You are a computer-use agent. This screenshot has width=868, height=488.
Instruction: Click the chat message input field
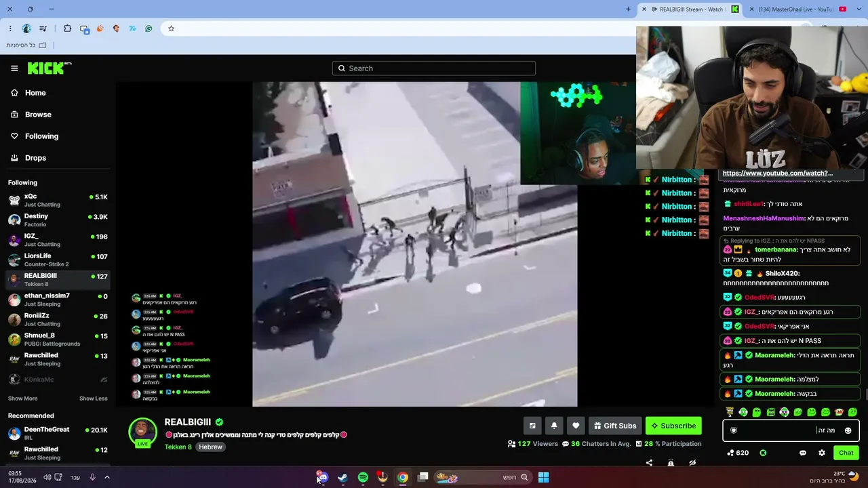pyautogui.click(x=791, y=430)
